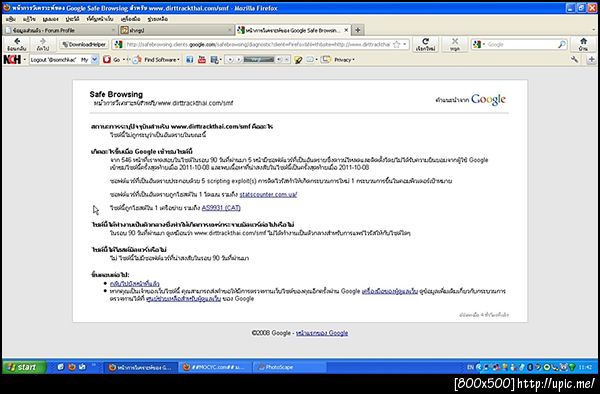Click the red Go search icon
This screenshot has width=600, height=394.
(x=107, y=60)
